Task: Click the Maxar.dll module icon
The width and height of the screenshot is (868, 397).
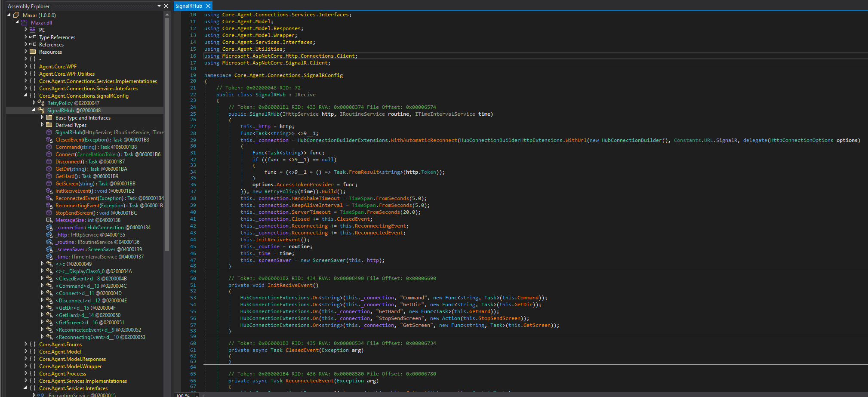Action: click(25, 22)
